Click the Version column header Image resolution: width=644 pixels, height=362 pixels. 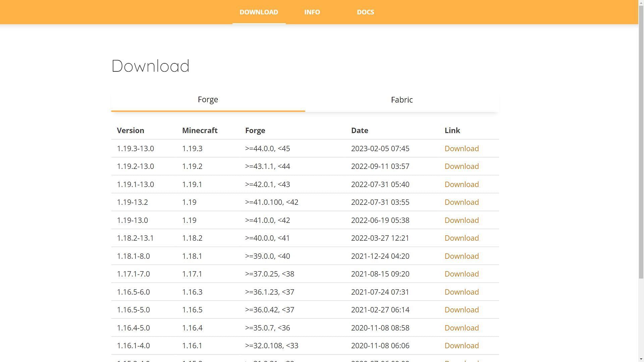click(x=130, y=130)
